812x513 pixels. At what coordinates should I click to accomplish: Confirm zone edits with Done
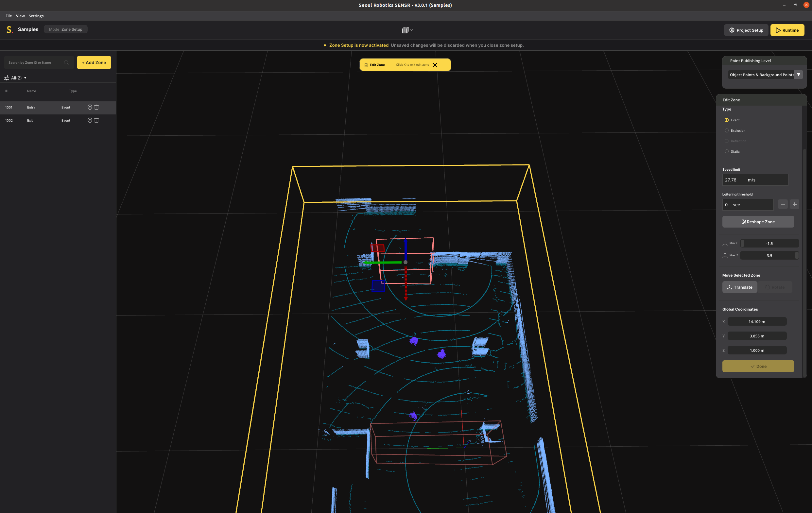758,366
